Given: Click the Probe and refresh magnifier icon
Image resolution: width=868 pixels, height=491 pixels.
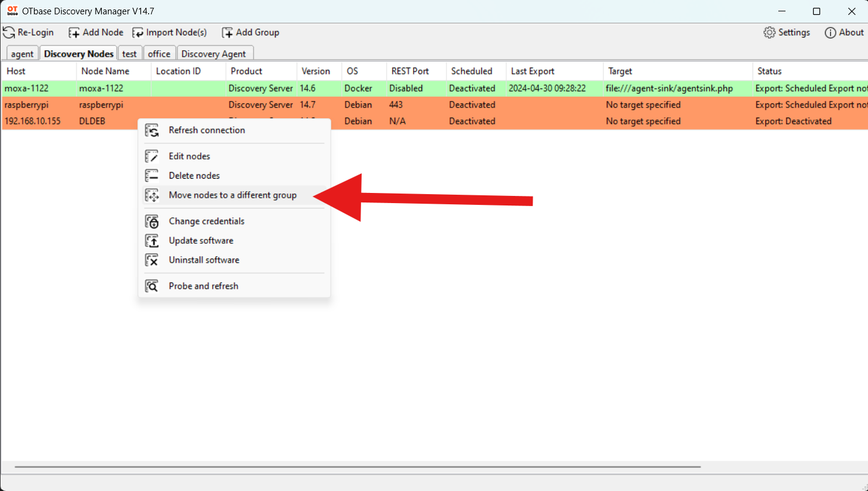Looking at the screenshot, I should 152,286.
